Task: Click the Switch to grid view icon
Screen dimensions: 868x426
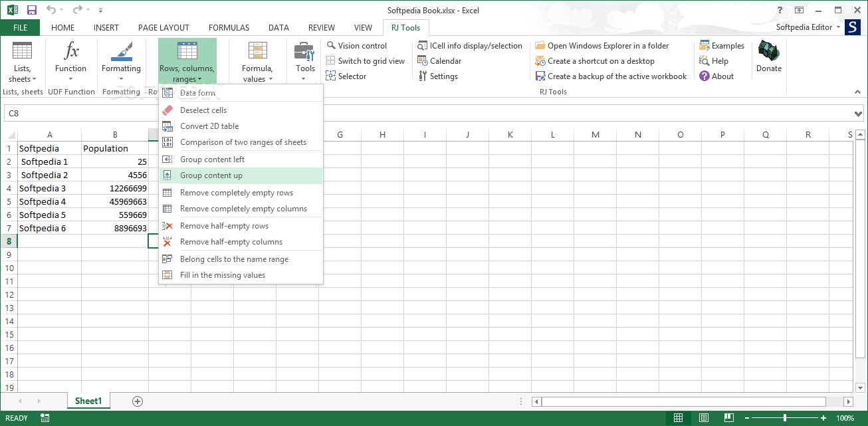Action: pyautogui.click(x=331, y=61)
